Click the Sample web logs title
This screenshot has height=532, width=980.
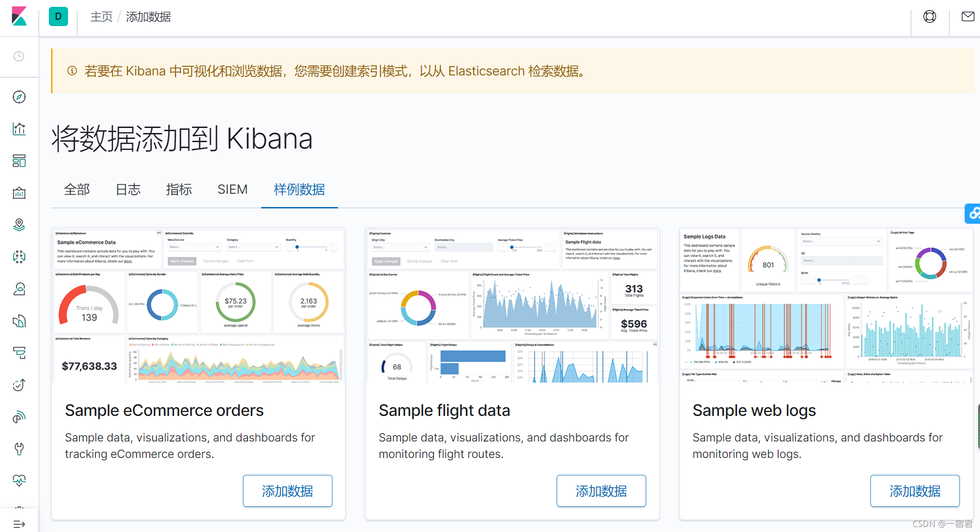click(x=754, y=410)
